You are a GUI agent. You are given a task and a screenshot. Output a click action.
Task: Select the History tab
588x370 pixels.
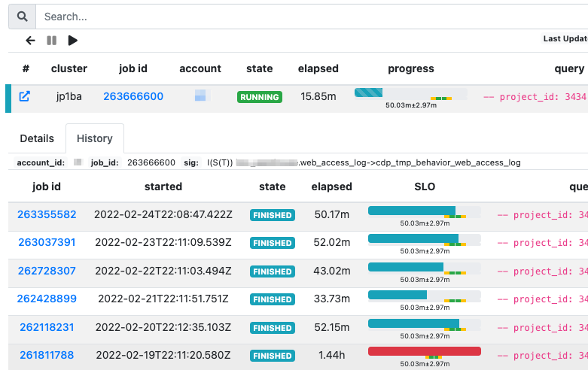[x=94, y=138]
